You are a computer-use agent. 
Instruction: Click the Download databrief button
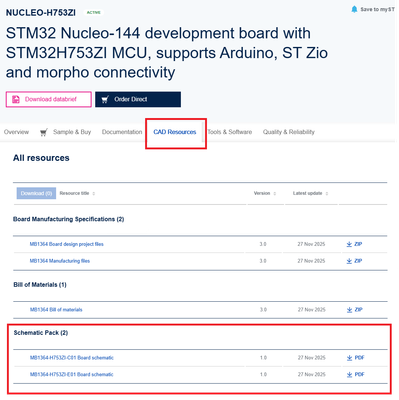(x=49, y=99)
